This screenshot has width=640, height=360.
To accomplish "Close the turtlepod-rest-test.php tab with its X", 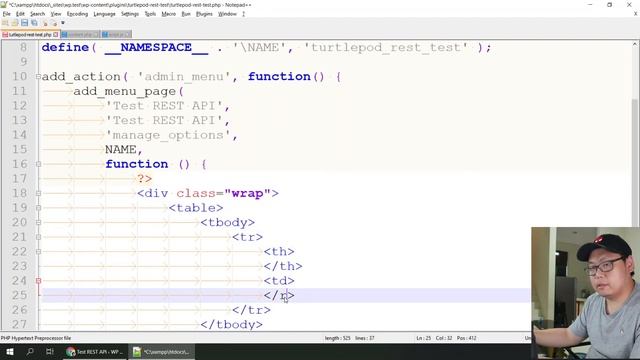I will 56,35.
